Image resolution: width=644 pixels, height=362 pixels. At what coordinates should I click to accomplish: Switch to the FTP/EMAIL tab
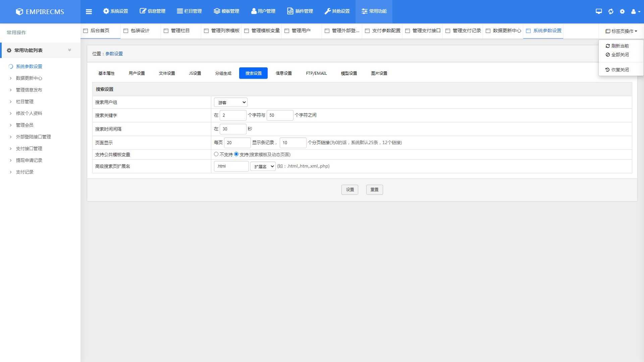click(x=316, y=73)
